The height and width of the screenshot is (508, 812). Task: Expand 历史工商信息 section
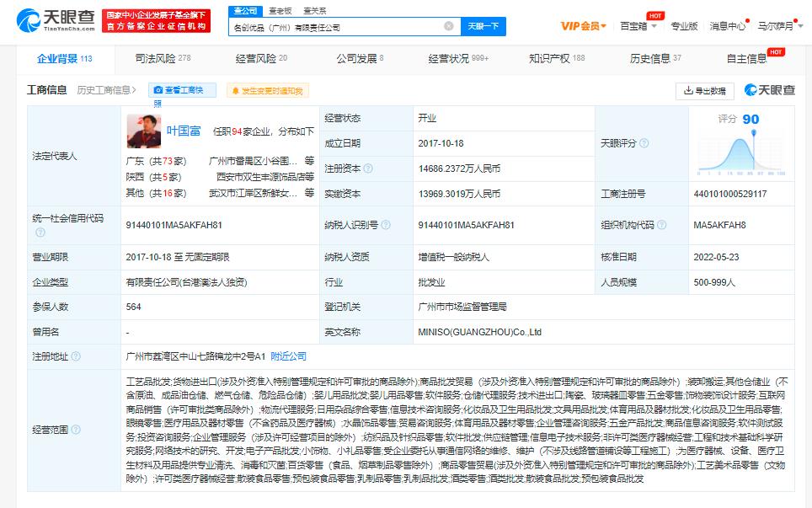coord(108,90)
